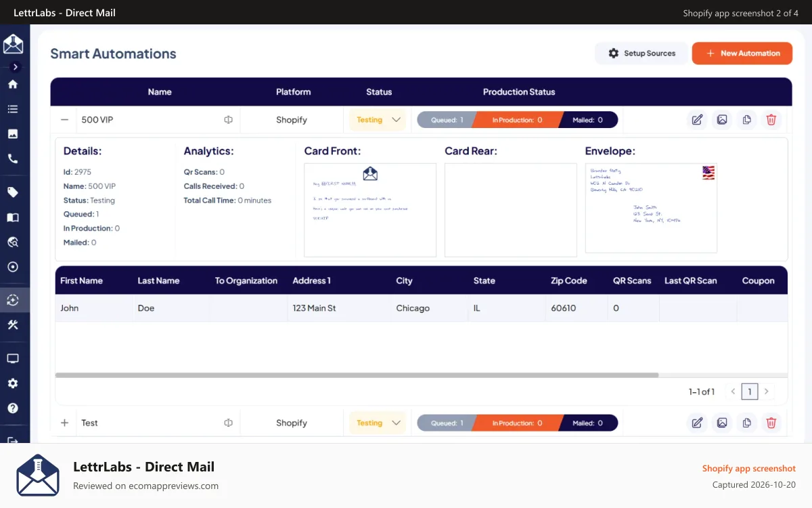Open the tools wrench sidebar icon

tap(13, 325)
